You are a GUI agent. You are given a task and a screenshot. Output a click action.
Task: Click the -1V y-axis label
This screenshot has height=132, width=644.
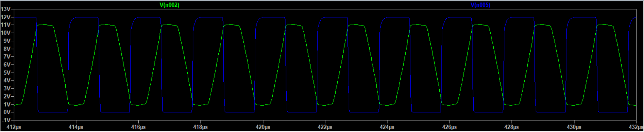click(6, 120)
